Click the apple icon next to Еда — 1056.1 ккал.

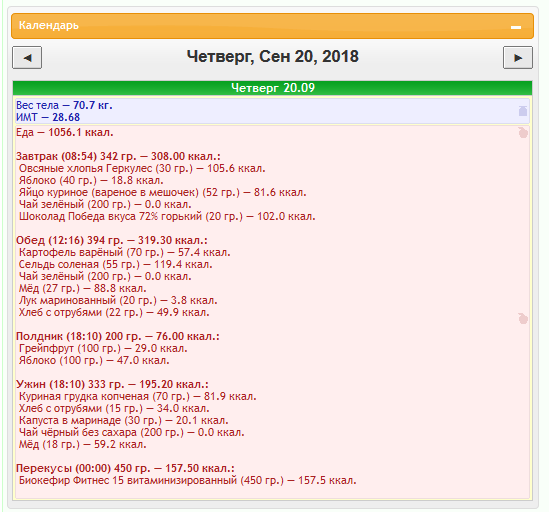[523, 133]
